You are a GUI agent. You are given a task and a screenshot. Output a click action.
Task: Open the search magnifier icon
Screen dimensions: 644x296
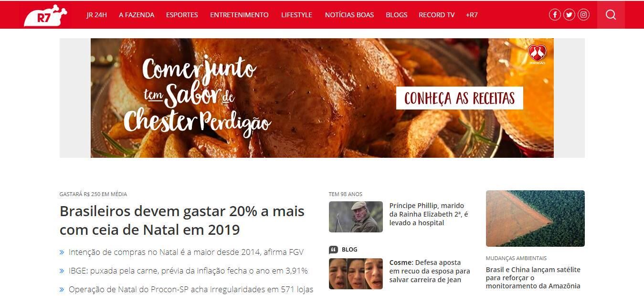click(x=611, y=15)
